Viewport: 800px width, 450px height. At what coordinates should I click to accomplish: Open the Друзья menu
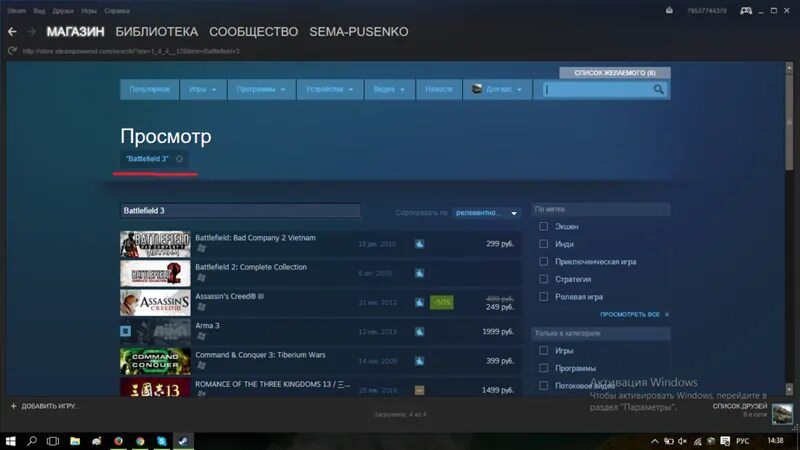(63, 11)
